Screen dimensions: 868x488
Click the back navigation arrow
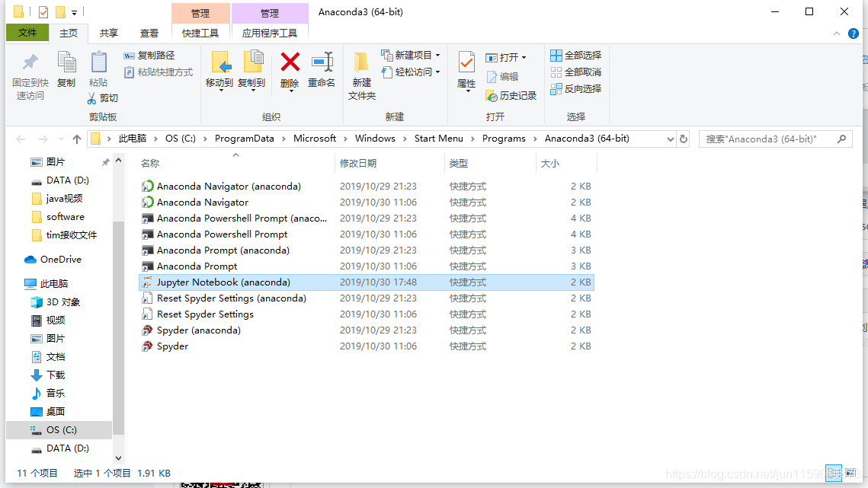(x=21, y=139)
